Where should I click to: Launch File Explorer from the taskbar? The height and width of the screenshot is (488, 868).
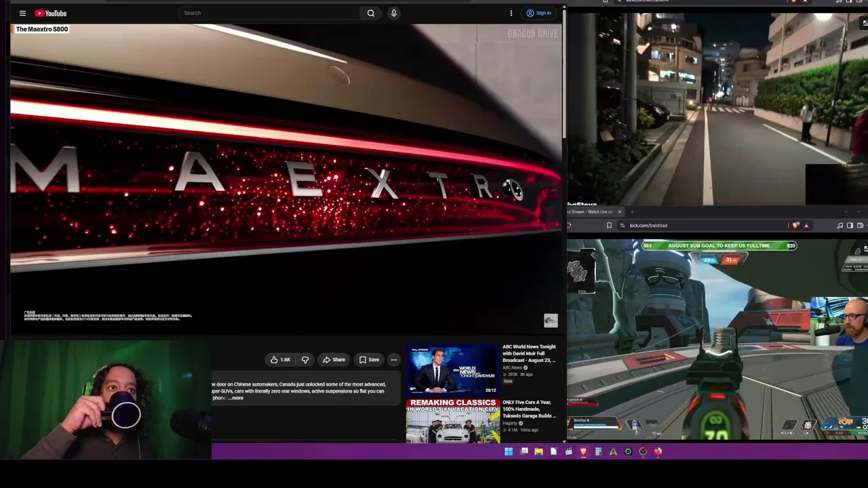tap(538, 451)
